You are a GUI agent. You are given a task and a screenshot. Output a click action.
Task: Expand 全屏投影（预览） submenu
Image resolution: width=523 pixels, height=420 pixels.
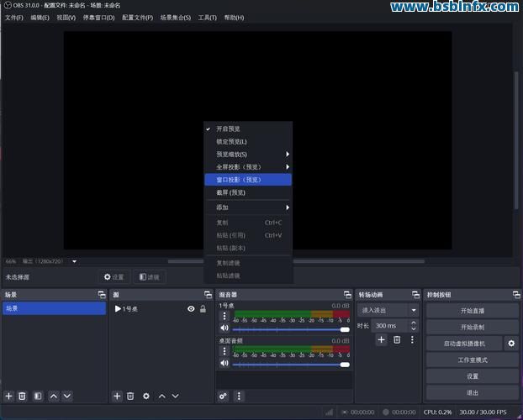(x=248, y=167)
